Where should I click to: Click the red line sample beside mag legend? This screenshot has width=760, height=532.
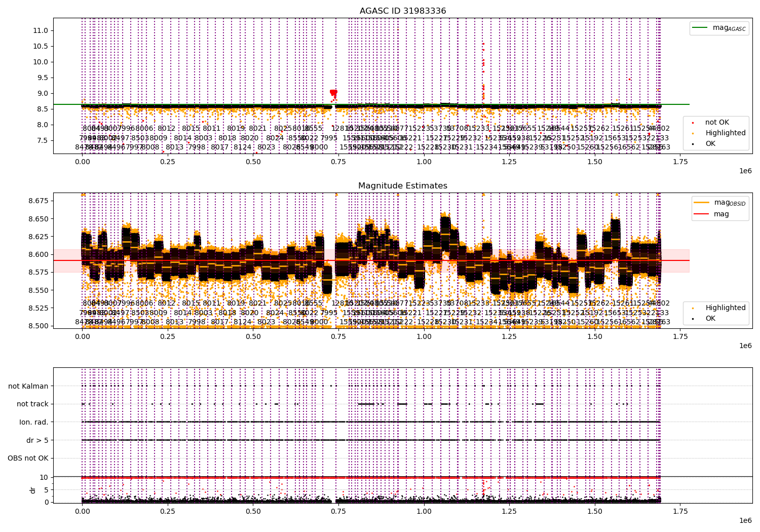(x=702, y=214)
